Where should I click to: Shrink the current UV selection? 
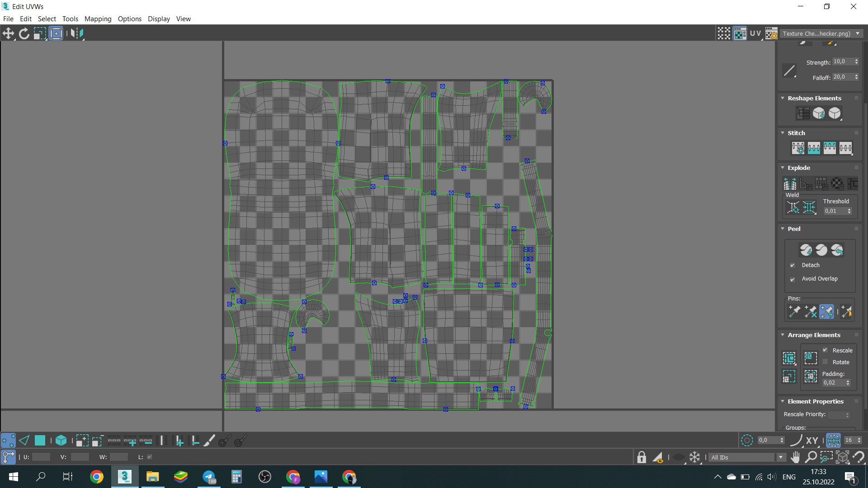[x=97, y=441]
